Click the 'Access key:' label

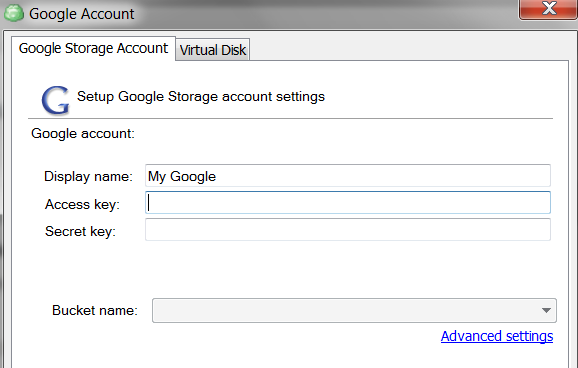click(82, 204)
